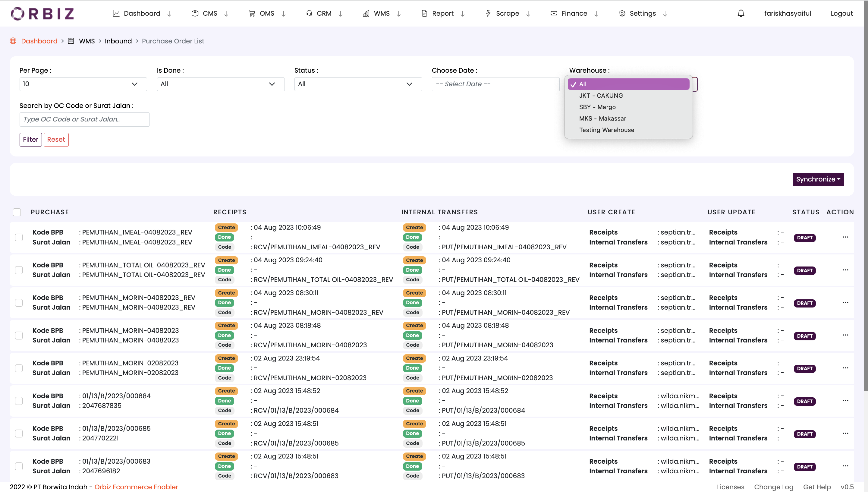
Task: Check the PEMUTIHAN_TOTAL OIL-04082023_REV row checkbox
Action: point(19,270)
